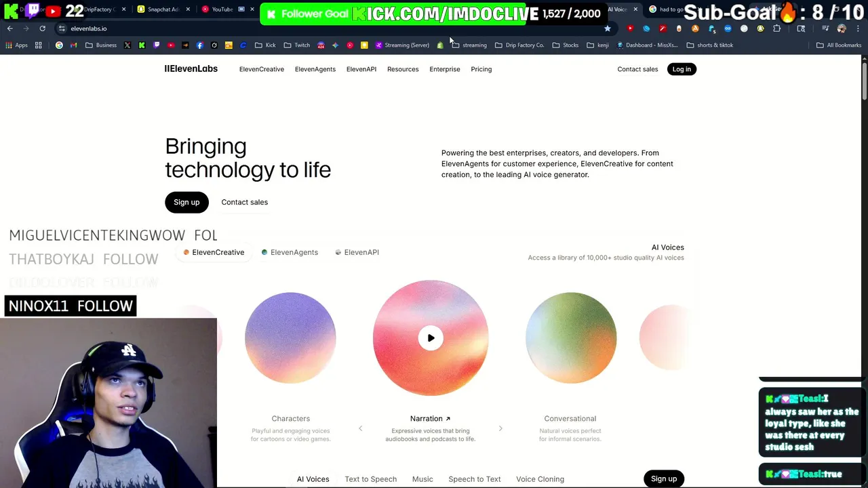Screen dimensions: 868x488
Task: Switch to the Speech to Text tab
Action: click(x=474, y=479)
